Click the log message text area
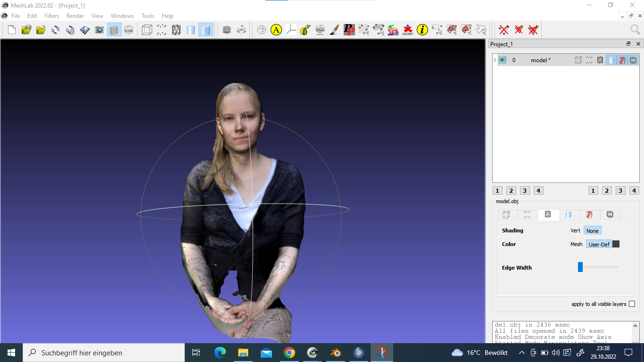The width and height of the screenshot is (644, 362). 563,332
